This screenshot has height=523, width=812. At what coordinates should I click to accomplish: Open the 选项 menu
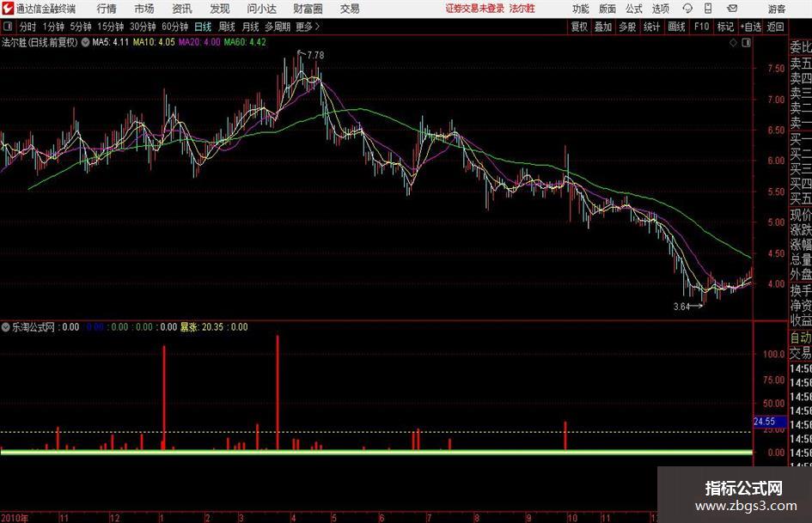pos(660,9)
